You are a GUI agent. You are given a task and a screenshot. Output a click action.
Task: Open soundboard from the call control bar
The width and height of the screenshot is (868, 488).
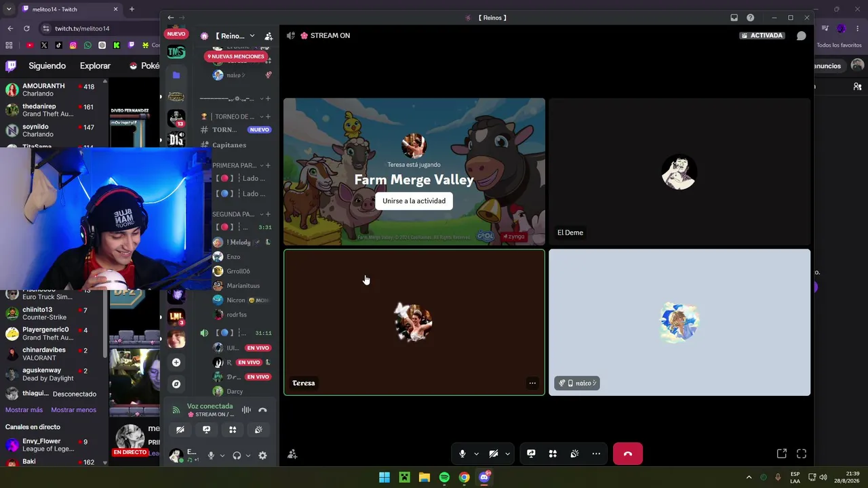[x=574, y=453]
